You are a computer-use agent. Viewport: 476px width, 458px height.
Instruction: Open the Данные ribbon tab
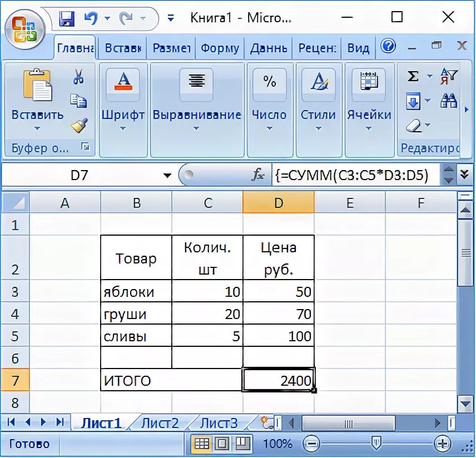click(269, 48)
